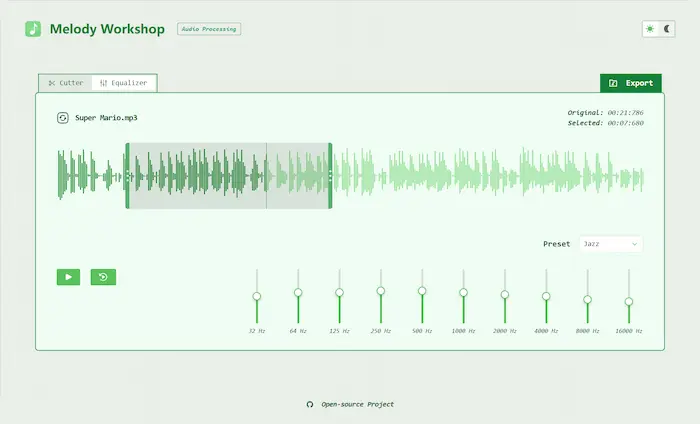Switch to light mode sun icon

651,29
